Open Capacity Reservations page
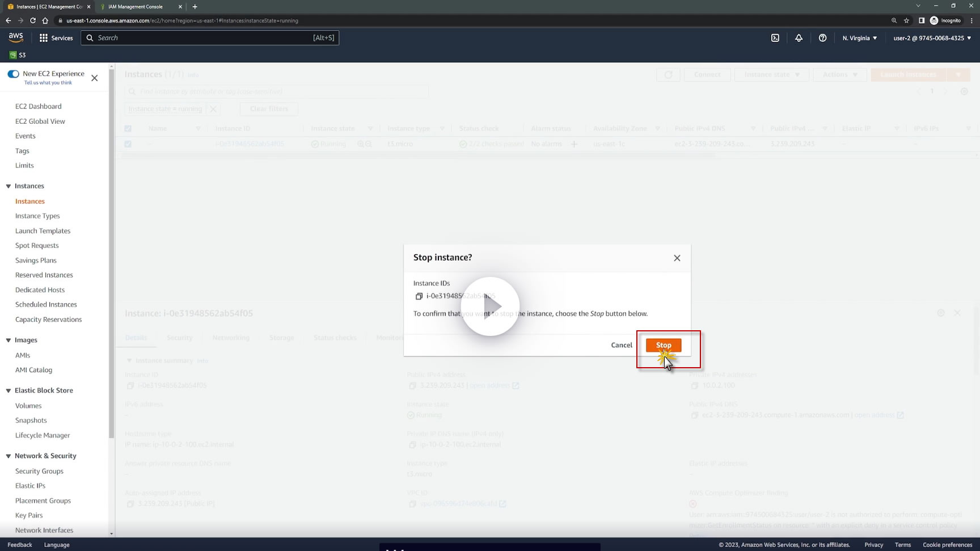 (49, 319)
